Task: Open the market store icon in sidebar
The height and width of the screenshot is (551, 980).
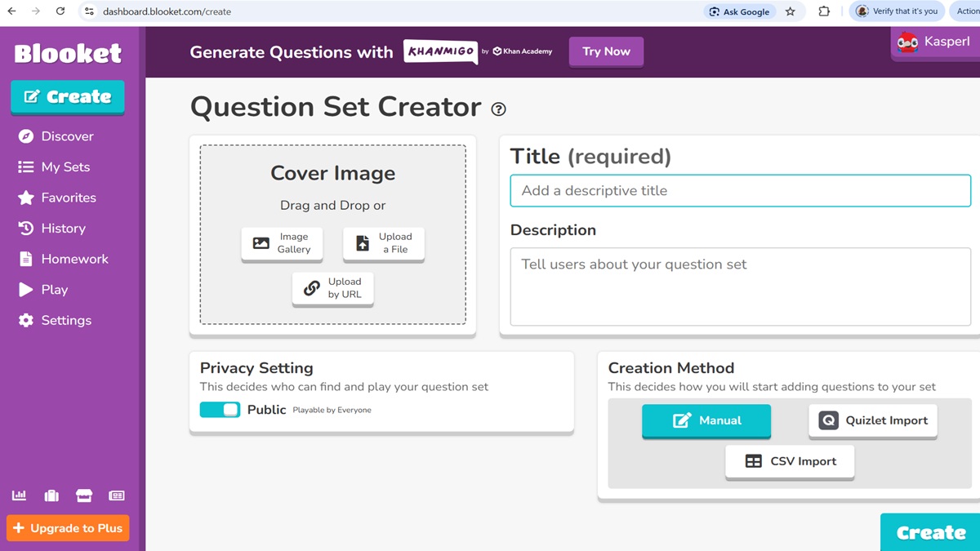Action: (84, 495)
